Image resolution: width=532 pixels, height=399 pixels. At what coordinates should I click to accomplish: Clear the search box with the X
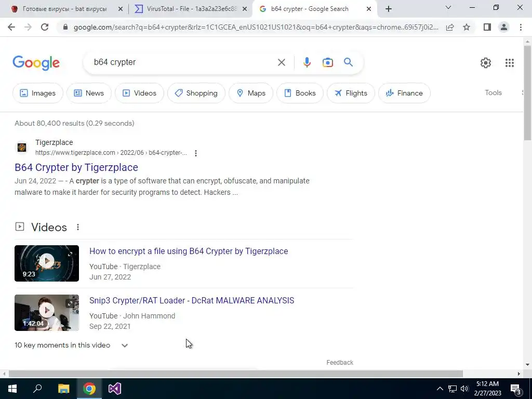[281, 62]
